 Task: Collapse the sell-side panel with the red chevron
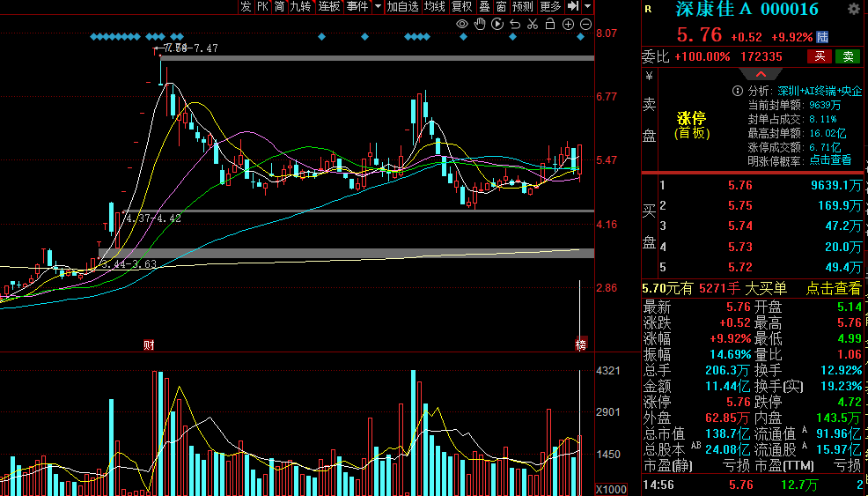coord(761,74)
